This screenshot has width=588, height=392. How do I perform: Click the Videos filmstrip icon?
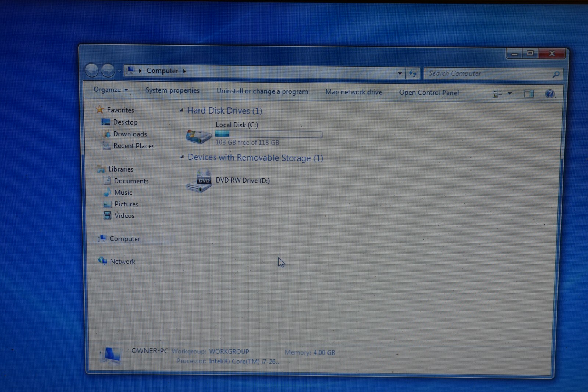coord(107,215)
